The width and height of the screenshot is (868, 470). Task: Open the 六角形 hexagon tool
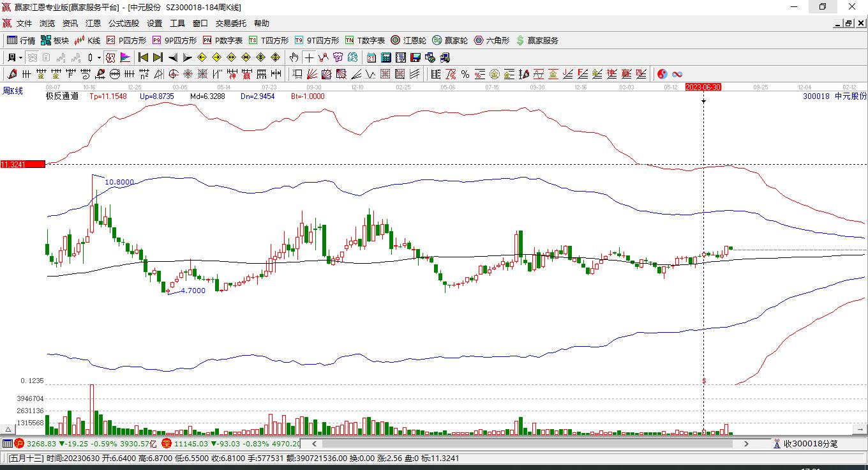[x=491, y=40]
